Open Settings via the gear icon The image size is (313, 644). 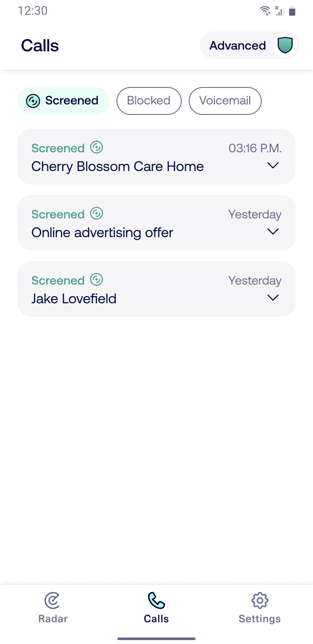[x=260, y=601]
